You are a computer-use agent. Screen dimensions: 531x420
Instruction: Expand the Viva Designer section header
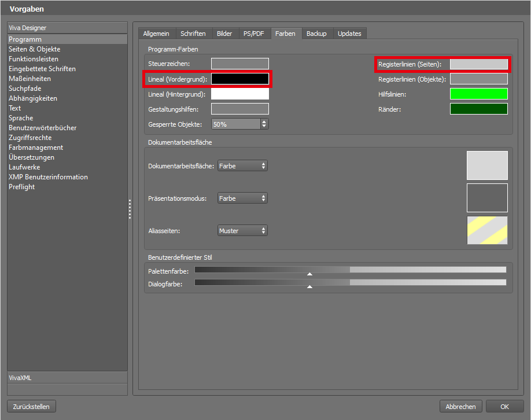click(x=68, y=28)
